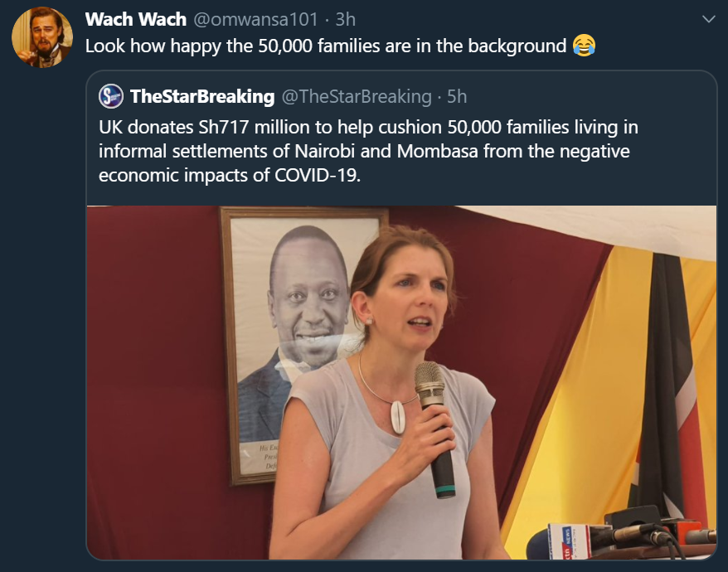728x572 pixels.
Task: Open the quoted tweet photo of the speaker
Action: (x=401, y=382)
